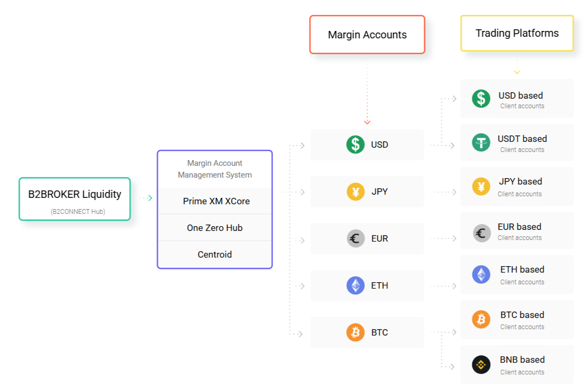Click the yellow yen icon next to JPY
588x391 pixels.
356,191
